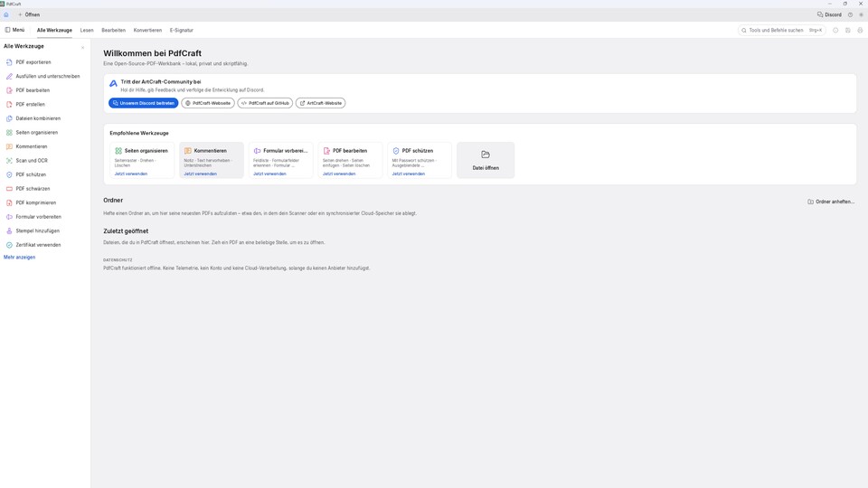Switch to the Bearbeiten tab
The height and width of the screenshot is (488, 868).
(114, 31)
